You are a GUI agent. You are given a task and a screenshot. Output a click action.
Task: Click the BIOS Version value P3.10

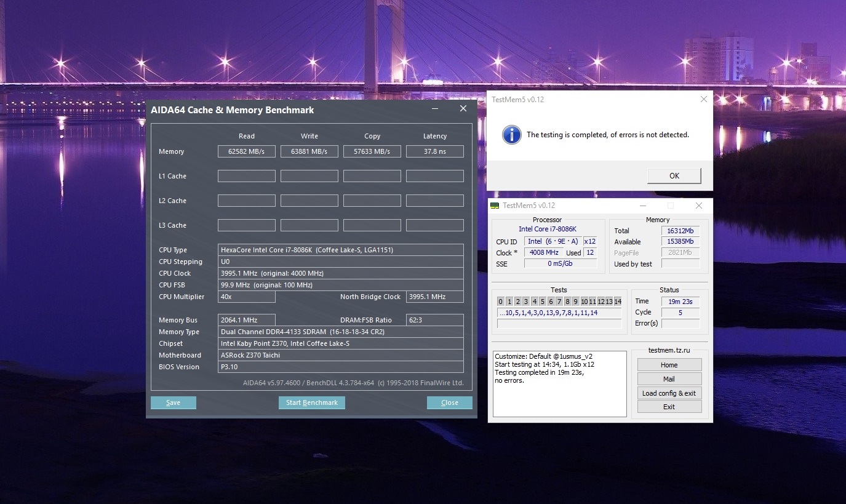[341, 367]
